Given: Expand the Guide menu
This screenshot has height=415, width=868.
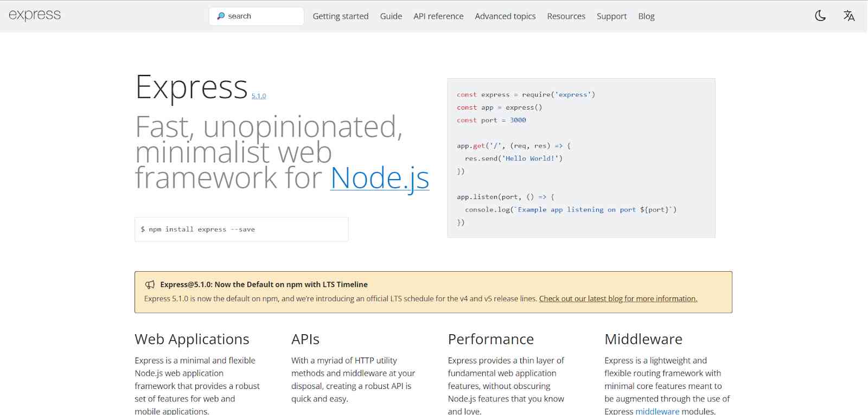Looking at the screenshot, I should click(391, 16).
